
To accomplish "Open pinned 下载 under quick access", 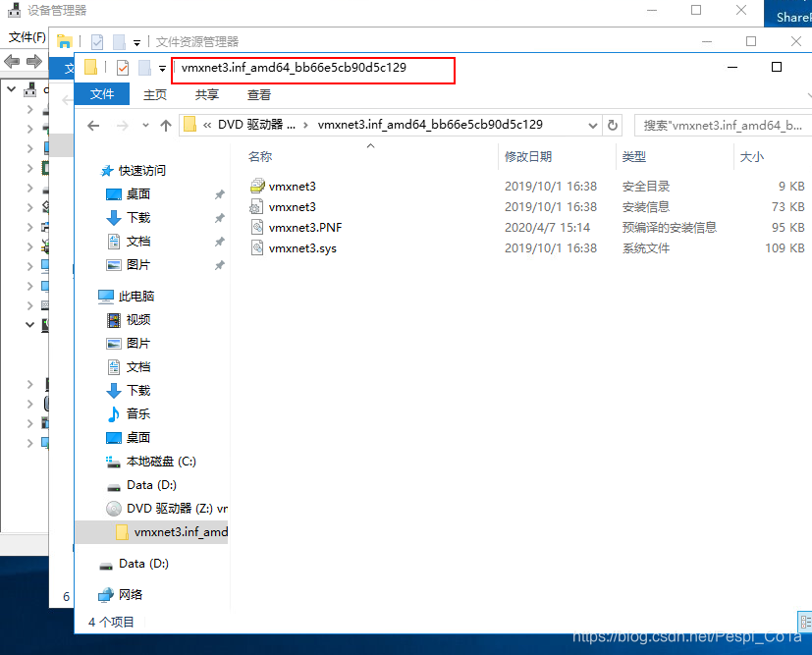I will click(x=138, y=217).
